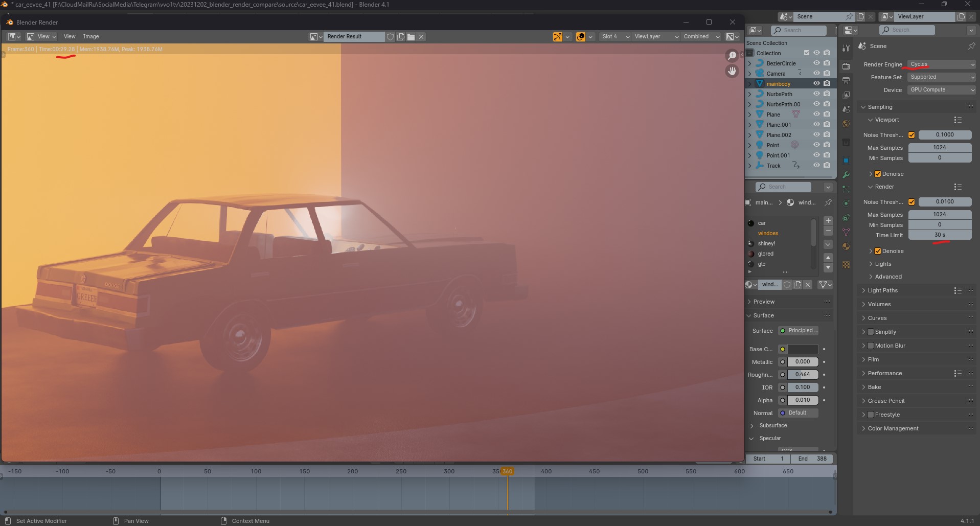
Task: Open the Slot 4 dropdown
Action: point(614,37)
